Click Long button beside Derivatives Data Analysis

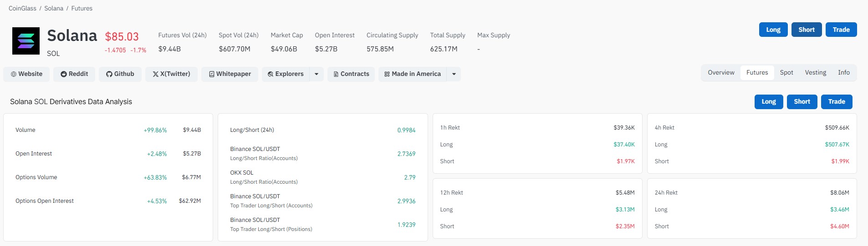coord(769,102)
